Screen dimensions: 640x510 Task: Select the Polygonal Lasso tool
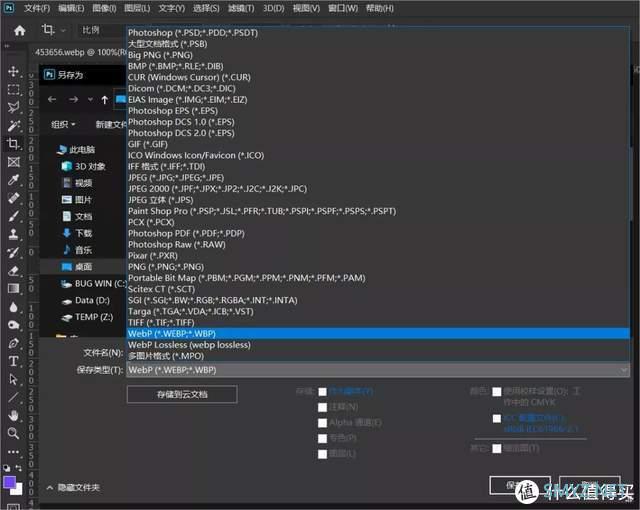pos(13,107)
